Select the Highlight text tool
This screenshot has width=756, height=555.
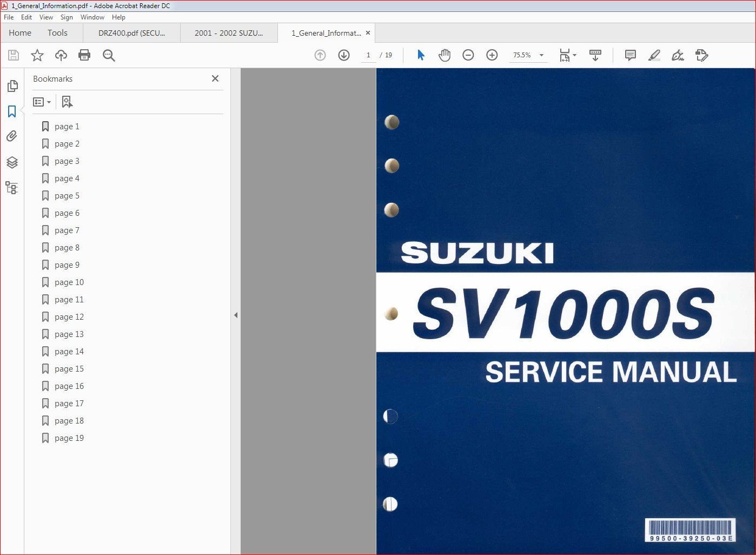tap(654, 55)
